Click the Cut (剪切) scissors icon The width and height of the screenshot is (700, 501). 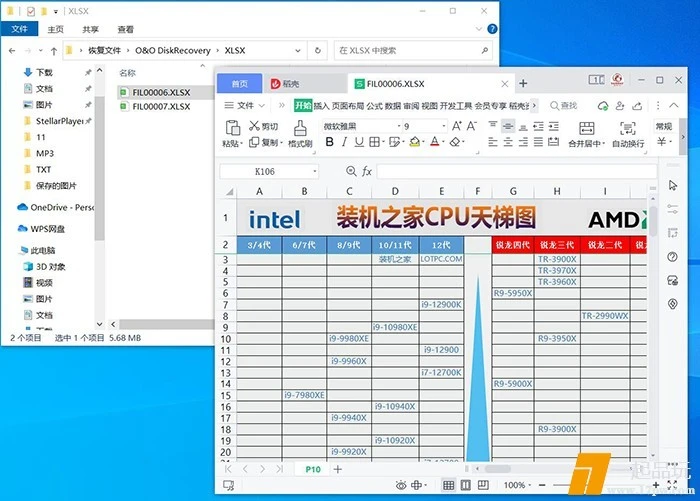pos(252,127)
